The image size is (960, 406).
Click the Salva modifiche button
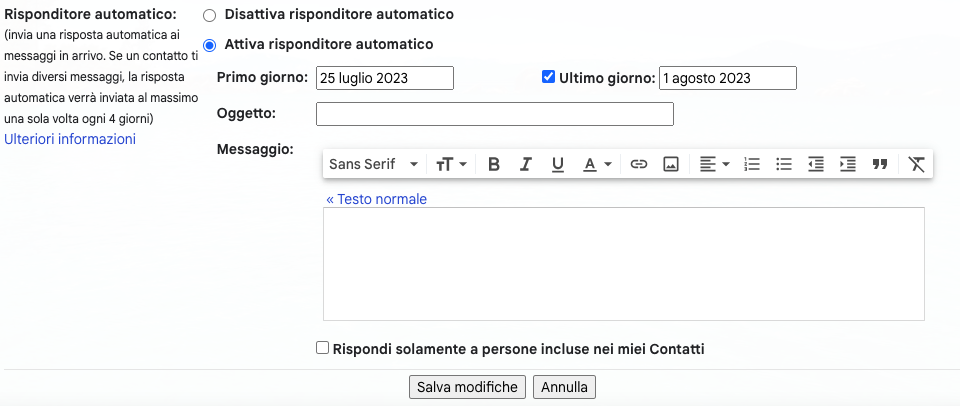coord(467,387)
